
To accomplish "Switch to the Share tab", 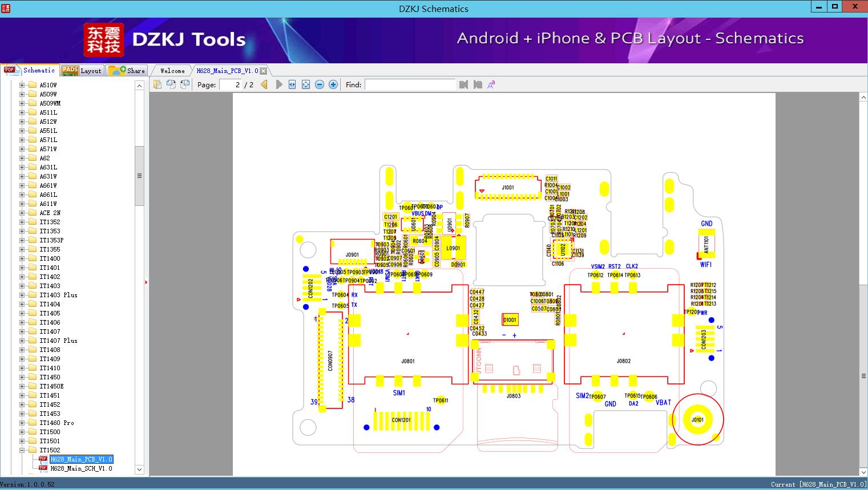I will coord(127,70).
